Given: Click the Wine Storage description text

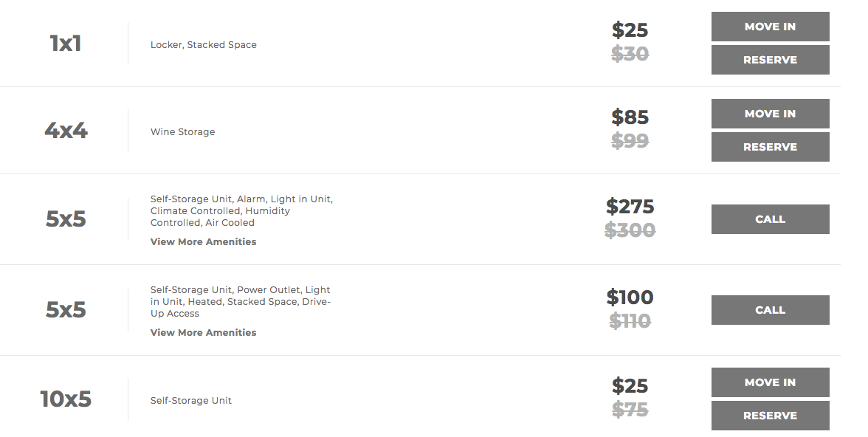Looking at the screenshot, I should [182, 132].
